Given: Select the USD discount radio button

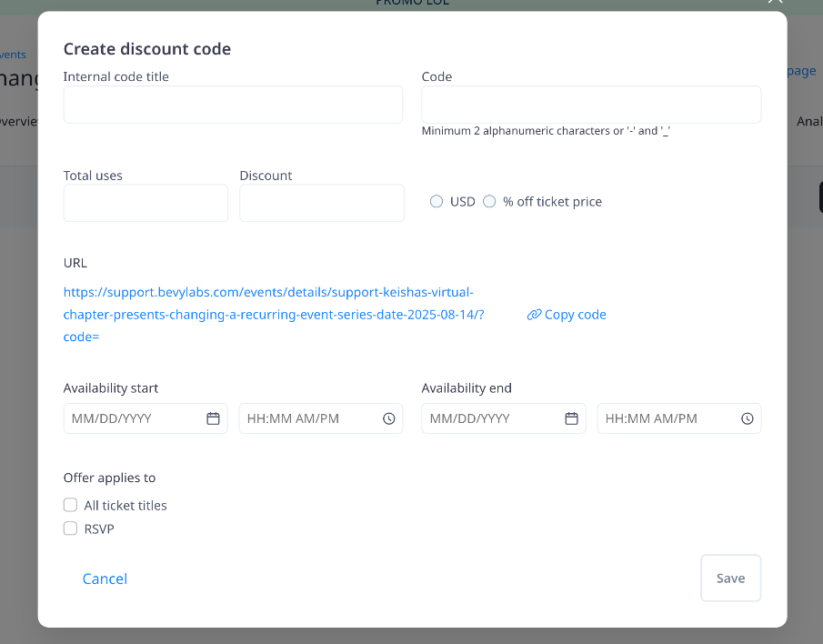Looking at the screenshot, I should pos(437,202).
